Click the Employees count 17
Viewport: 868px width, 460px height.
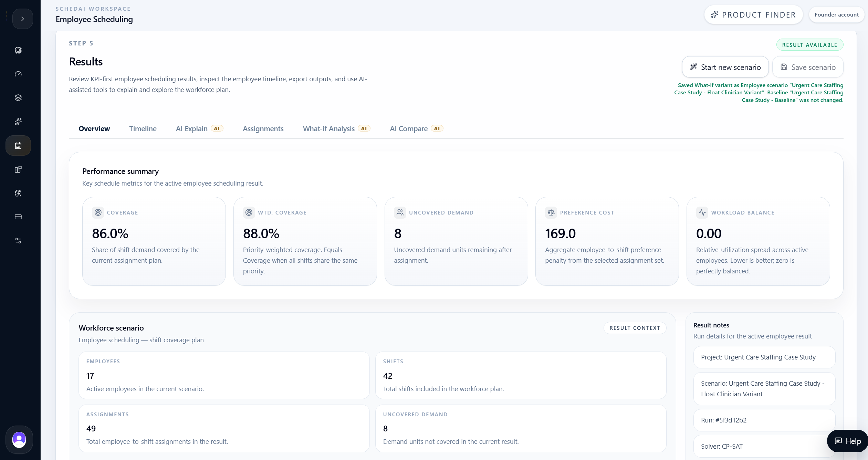point(90,376)
